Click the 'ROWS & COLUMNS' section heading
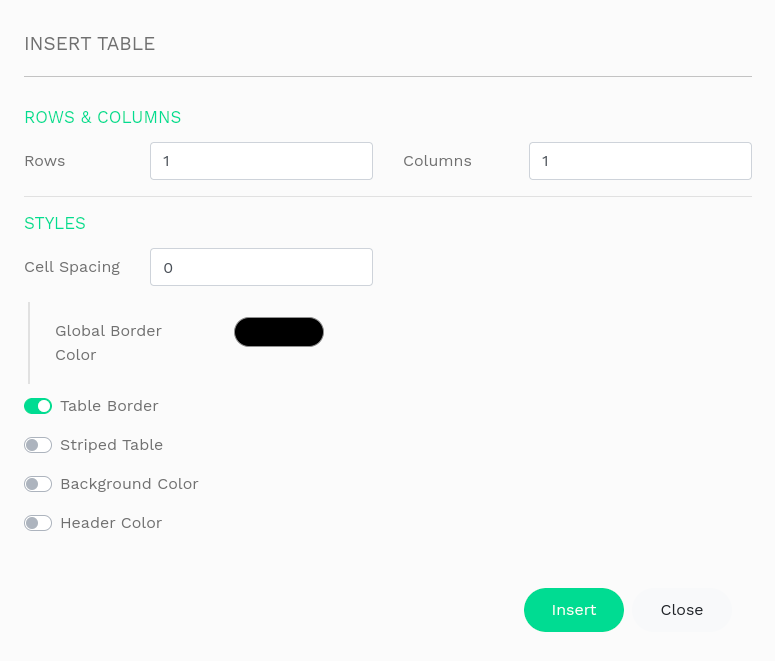The height and width of the screenshot is (661, 775). (103, 117)
